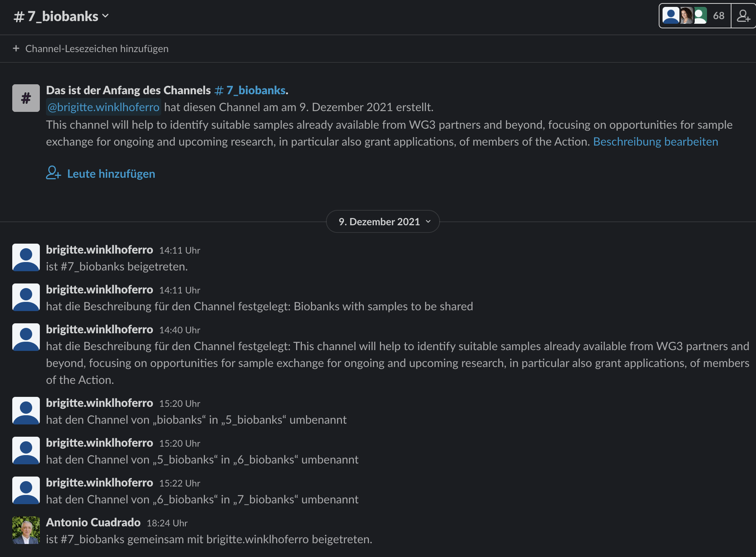Click the first member avatar in header
Viewport: 756px width, 557px height.
click(x=671, y=16)
